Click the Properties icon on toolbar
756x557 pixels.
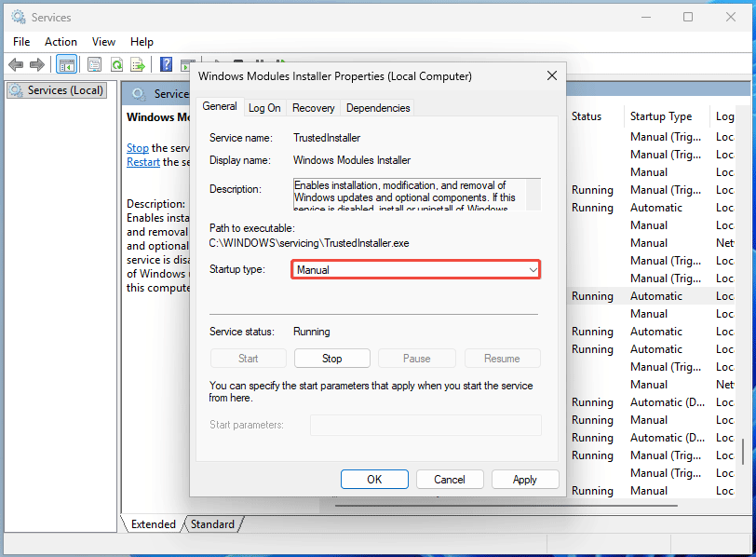click(95, 64)
